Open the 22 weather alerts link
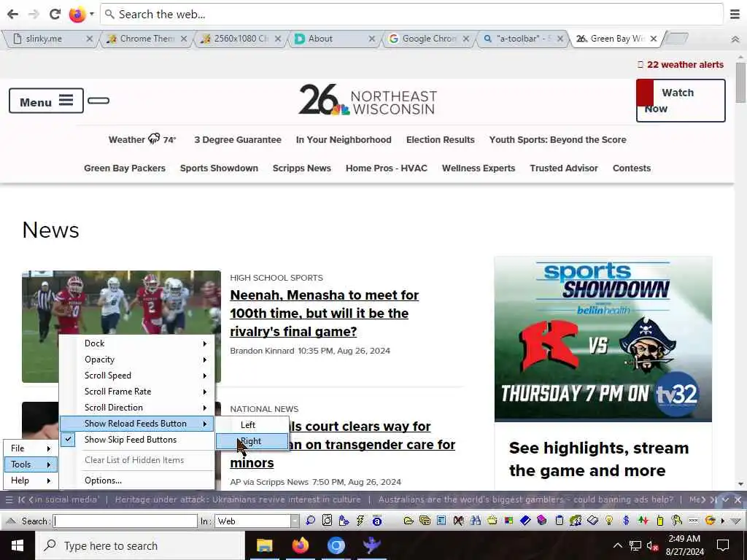 tap(681, 65)
